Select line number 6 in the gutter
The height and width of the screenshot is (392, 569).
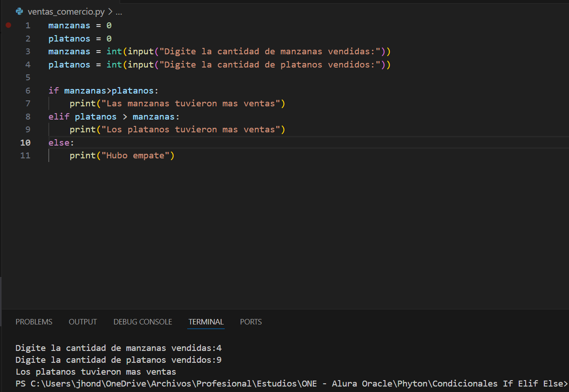tap(28, 90)
